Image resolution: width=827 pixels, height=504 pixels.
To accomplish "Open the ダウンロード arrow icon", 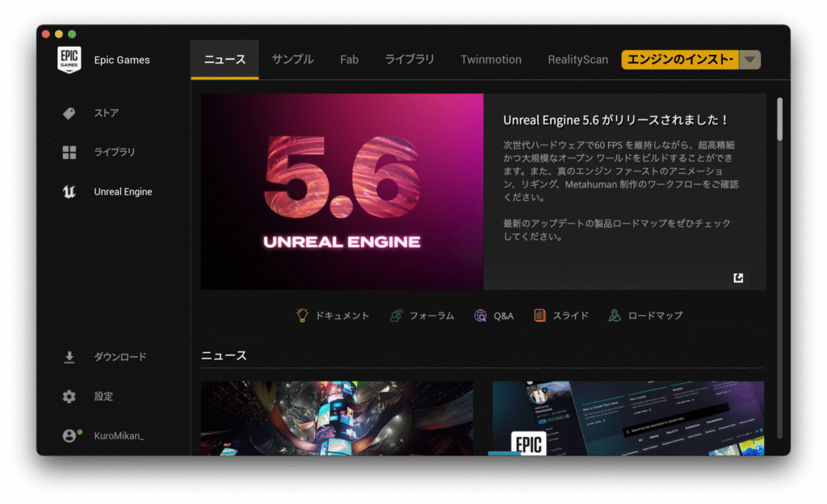I will tap(69, 358).
